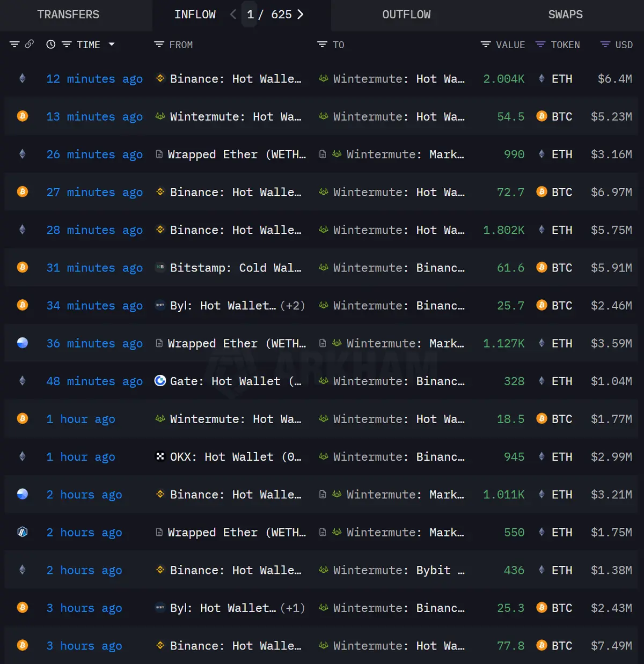The image size is (644, 664).
Task: Open the OUTFLOW tab
Action: (406, 14)
